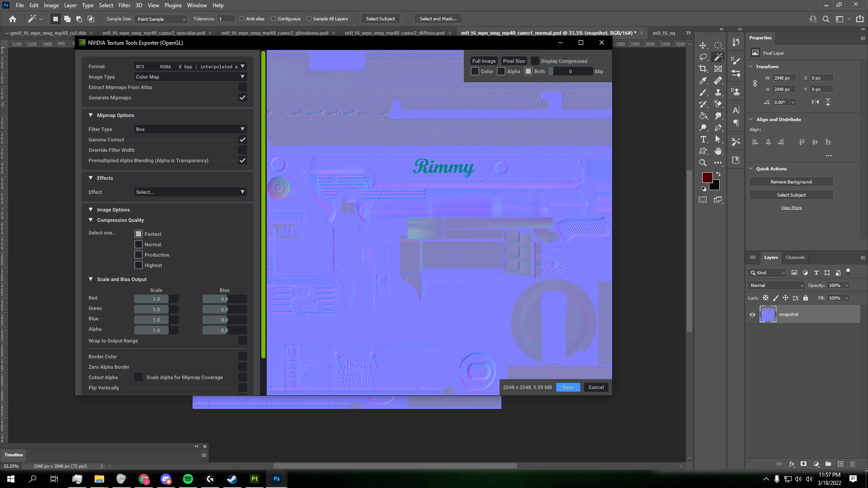Open the layer blend mode Normal dropdown
This screenshot has width=868, height=488.
click(776, 286)
